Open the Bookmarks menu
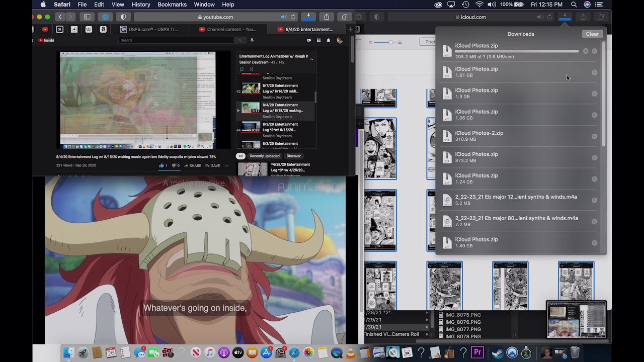 coord(172,5)
